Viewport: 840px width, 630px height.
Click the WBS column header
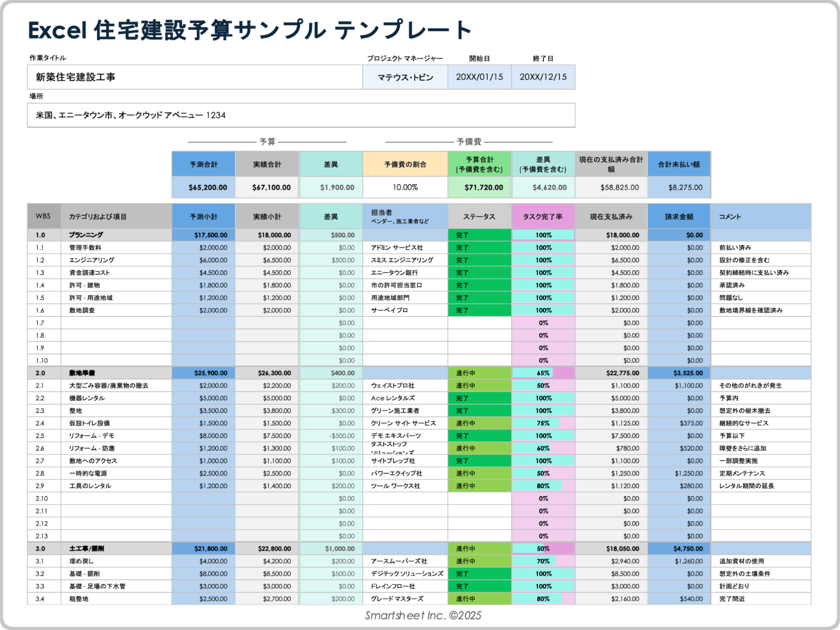[42, 216]
